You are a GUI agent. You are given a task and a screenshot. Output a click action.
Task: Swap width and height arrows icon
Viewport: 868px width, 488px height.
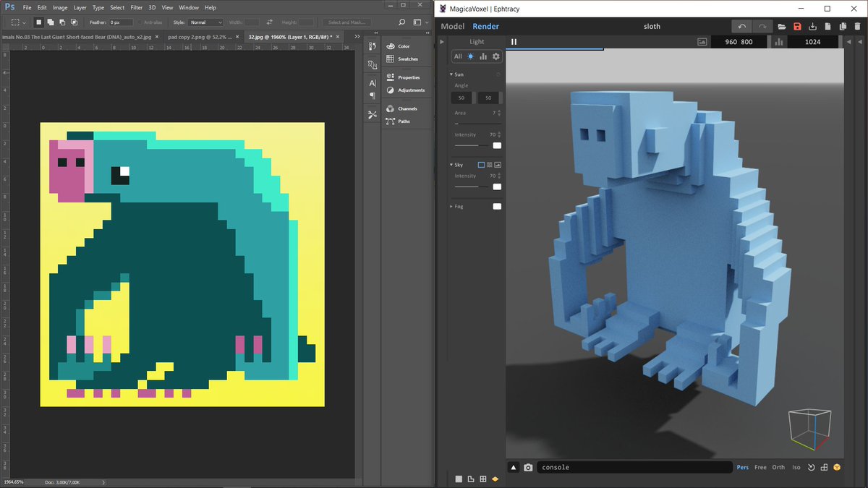(270, 22)
